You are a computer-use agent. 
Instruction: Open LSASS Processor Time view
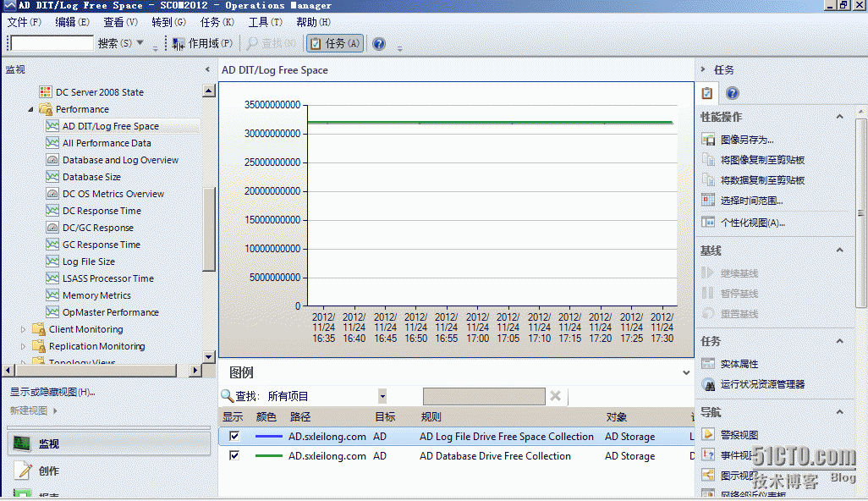click(108, 278)
